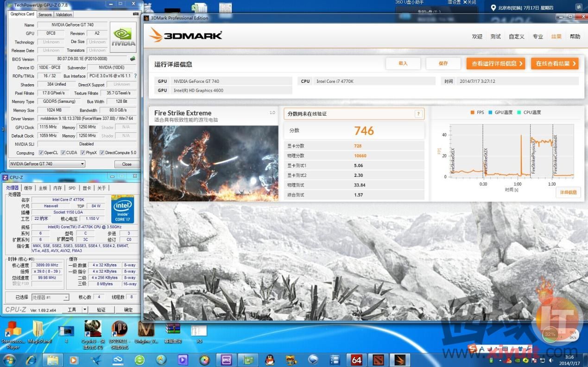This screenshot has width=588, height=367.
Task: Toggle the CUDA checkbox in GPU-Z
Action: 63,153
